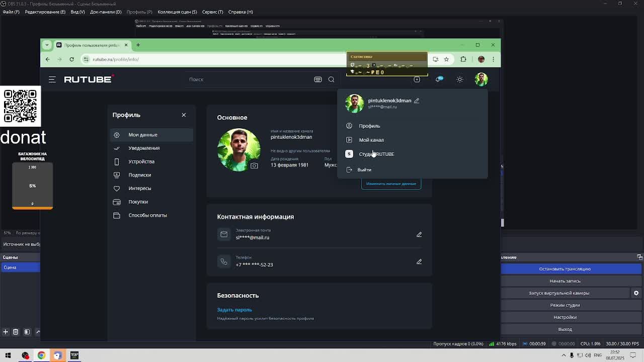Open a new browser tab
644x362 pixels.
click(x=138, y=45)
